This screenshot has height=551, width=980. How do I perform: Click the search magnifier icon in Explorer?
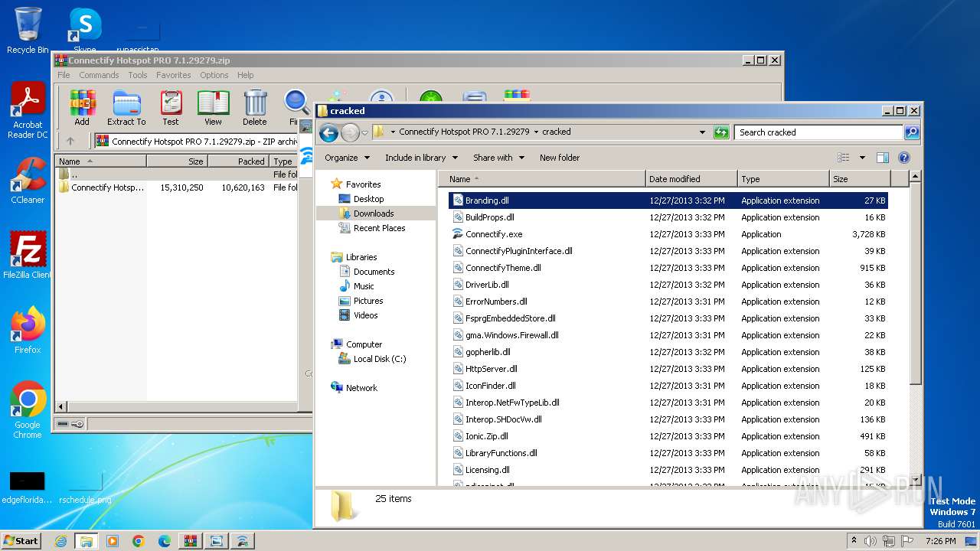(x=911, y=132)
